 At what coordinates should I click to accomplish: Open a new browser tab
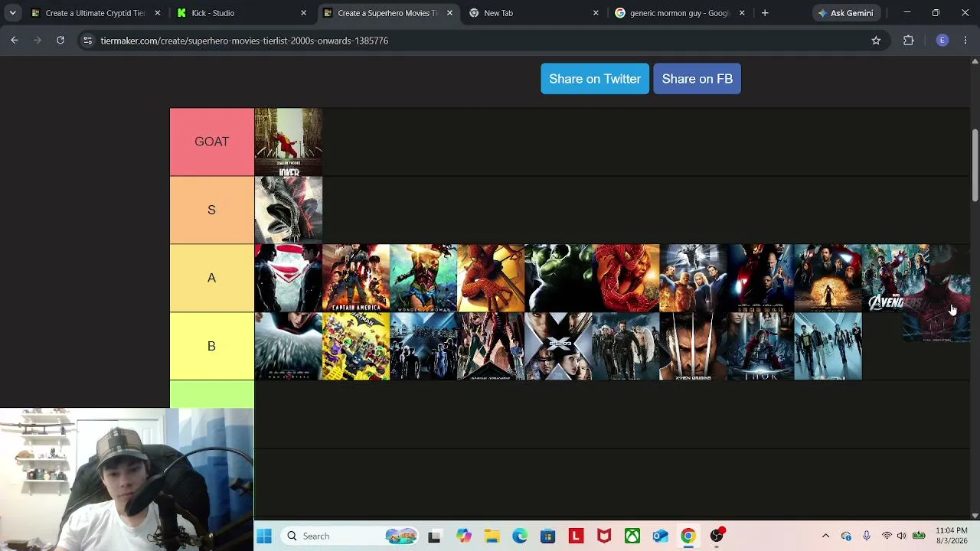(x=765, y=13)
